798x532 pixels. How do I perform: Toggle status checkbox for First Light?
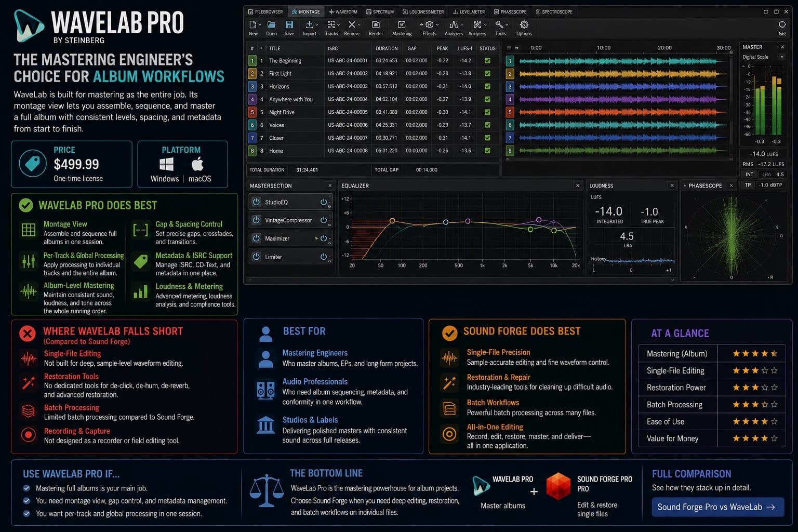click(x=487, y=73)
